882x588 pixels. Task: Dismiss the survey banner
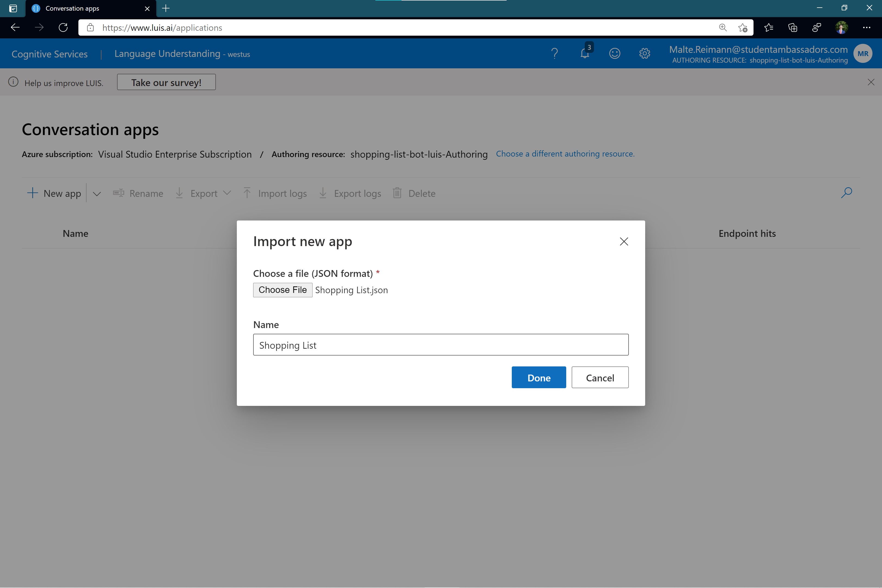(x=871, y=82)
